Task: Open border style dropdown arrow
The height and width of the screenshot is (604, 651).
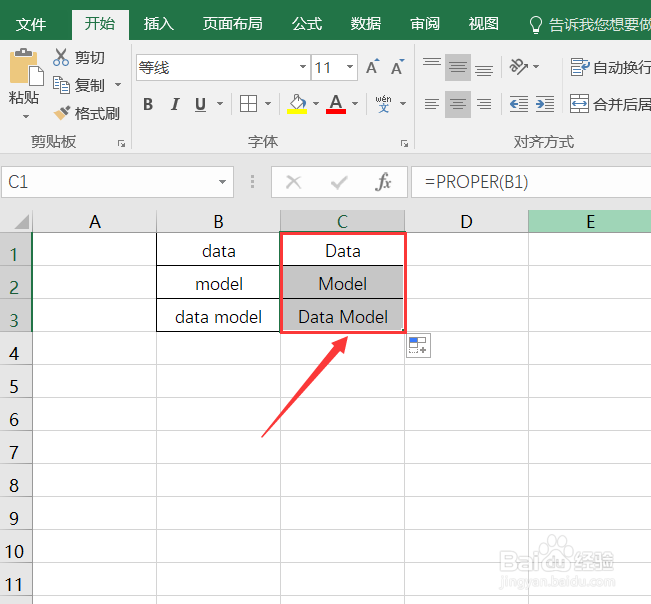Action: click(x=268, y=104)
